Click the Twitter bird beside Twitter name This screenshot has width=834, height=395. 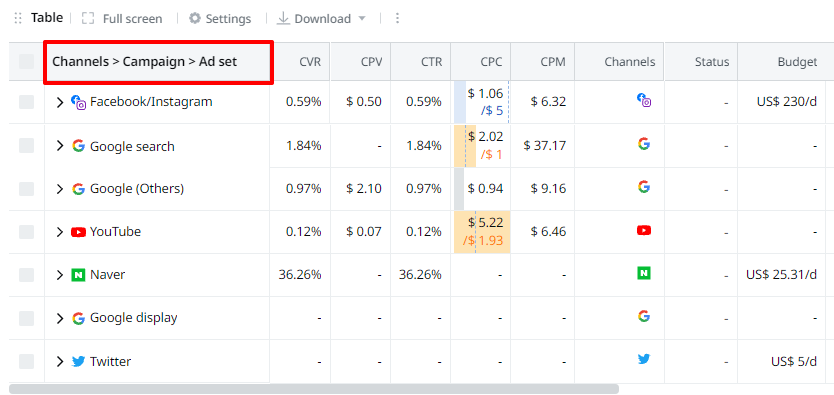point(78,362)
